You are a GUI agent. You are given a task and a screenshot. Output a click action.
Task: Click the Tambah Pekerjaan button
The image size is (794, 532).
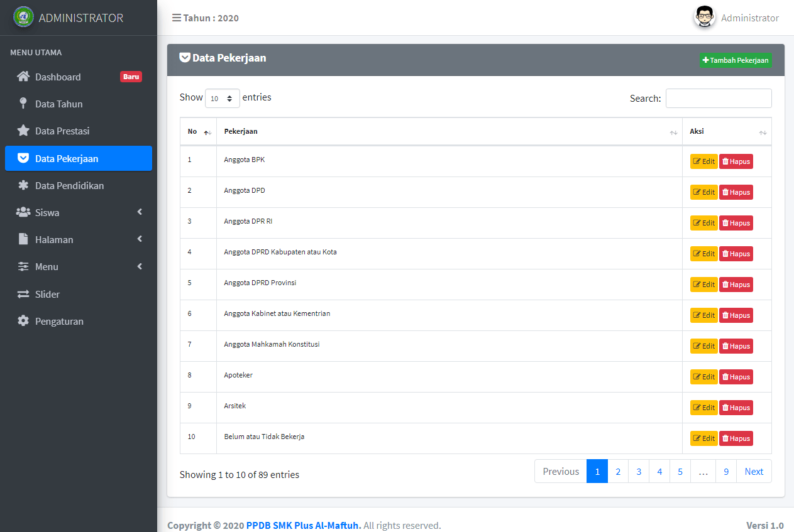pyautogui.click(x=736, y=60)
